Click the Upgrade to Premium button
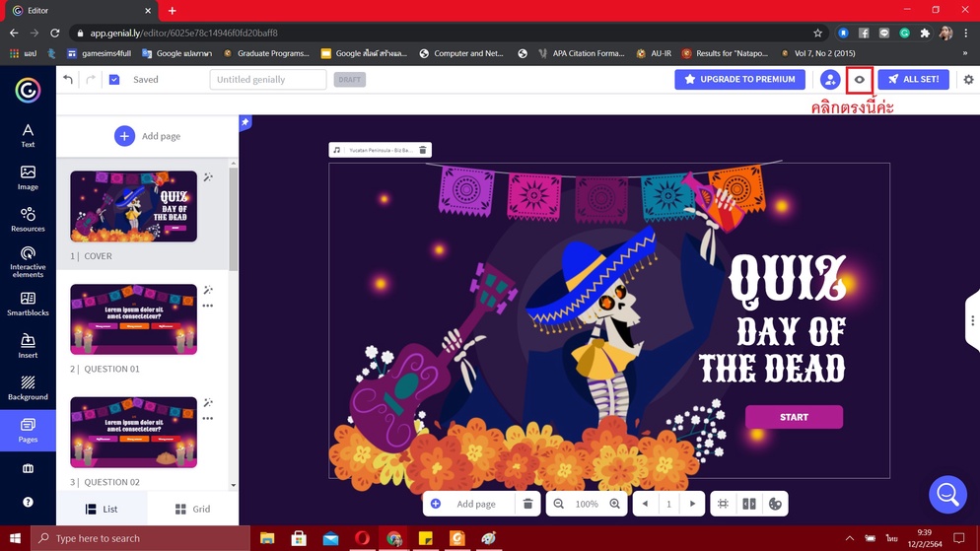The image size is (980, 551). [x=739, y=80]
